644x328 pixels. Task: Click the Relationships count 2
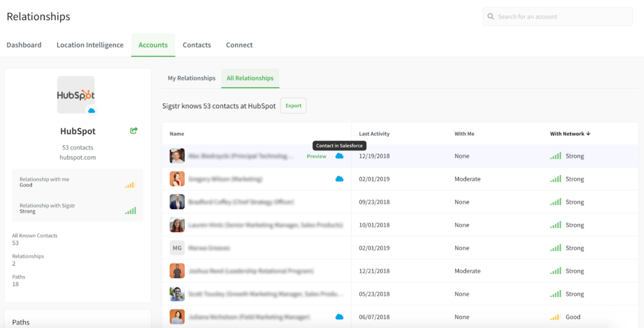tap(14, 263)
